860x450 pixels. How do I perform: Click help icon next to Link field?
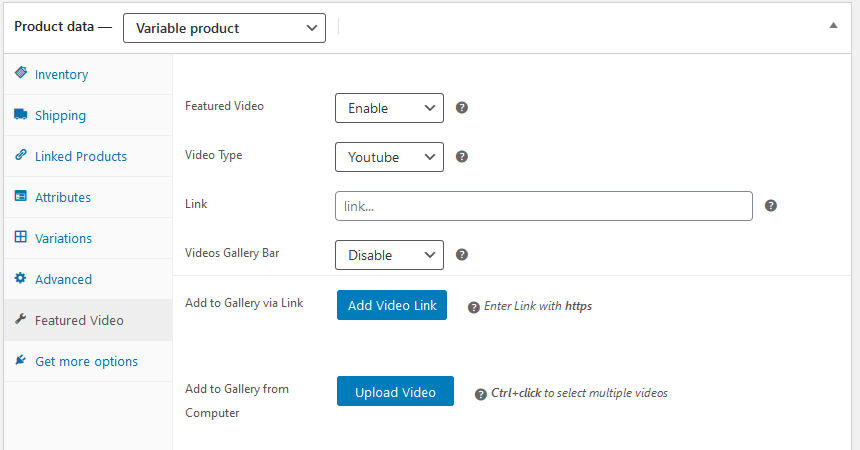(x=771, y=206)
